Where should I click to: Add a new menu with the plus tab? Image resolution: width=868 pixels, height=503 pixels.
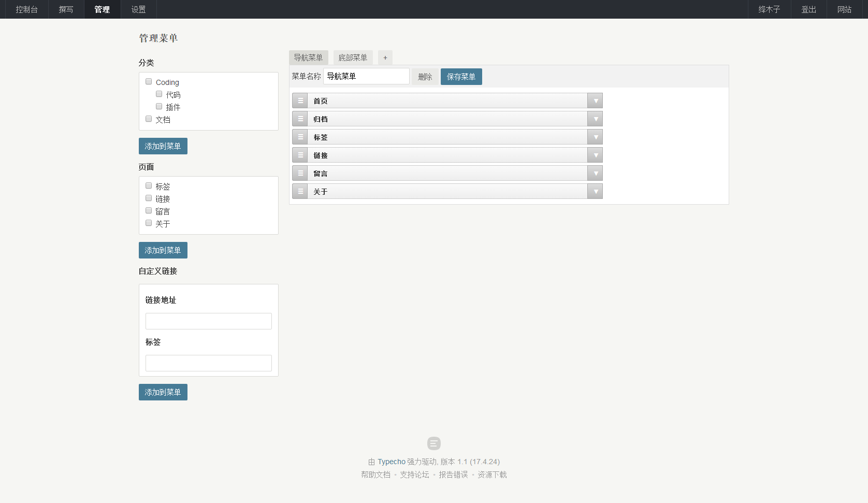385,58
